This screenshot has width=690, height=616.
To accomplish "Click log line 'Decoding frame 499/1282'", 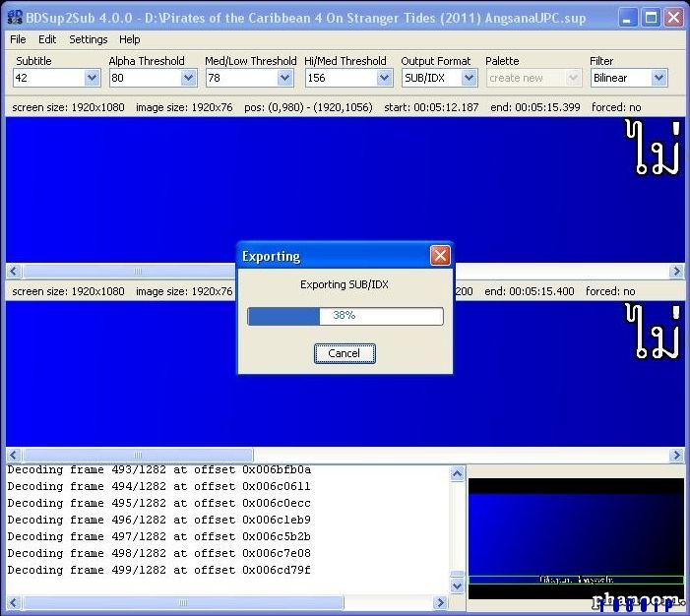I will [x=159, y=570].
